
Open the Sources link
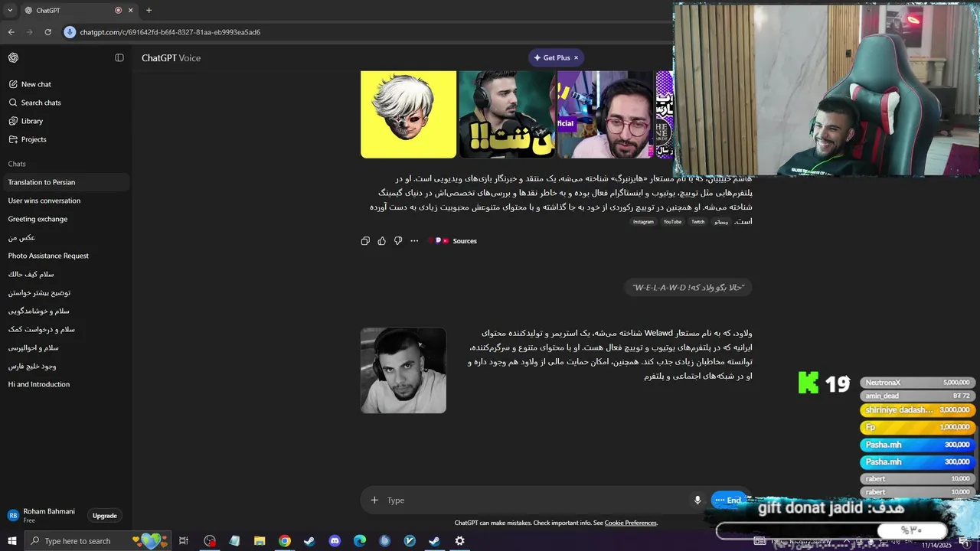(x=453, y=241)
